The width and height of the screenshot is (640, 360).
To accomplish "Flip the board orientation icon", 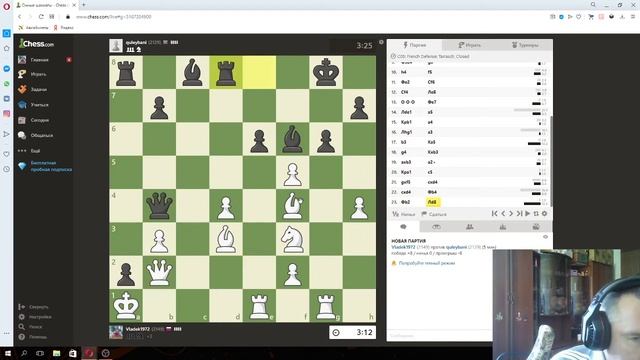I will (x=536, y=213).
